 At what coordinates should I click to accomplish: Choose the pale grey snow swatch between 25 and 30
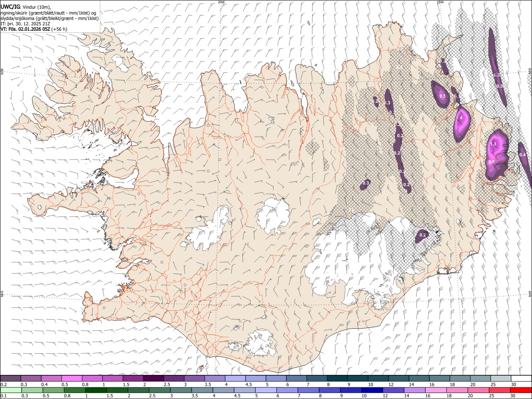coord(500,378)
